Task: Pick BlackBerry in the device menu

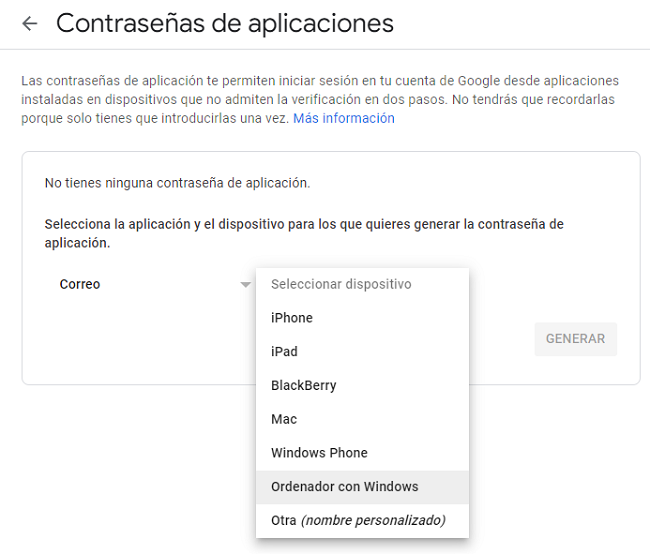Action: pos(303,386)
